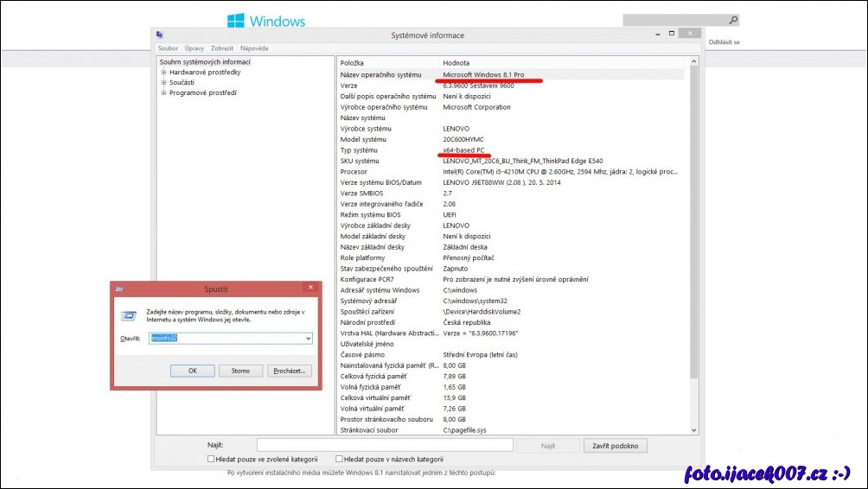Expand the Hardwarové prostředky tree node
The image size is (868, 489).
pos(163,73)
